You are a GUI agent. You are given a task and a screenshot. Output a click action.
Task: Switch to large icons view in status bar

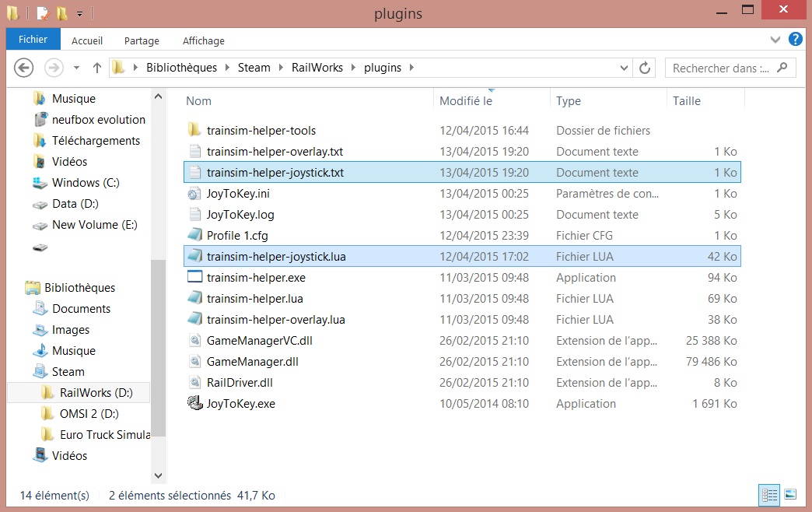click(x=790, y=494)
